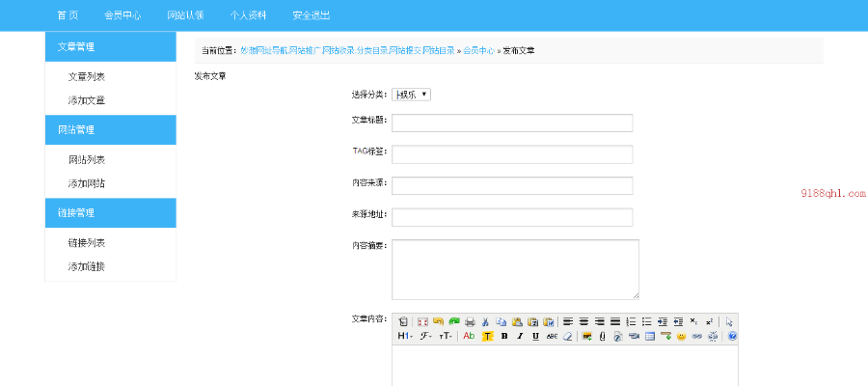This screenshot has height=386, width=868.
Task: Insert a numbered list
Action: tap(631, 321)
